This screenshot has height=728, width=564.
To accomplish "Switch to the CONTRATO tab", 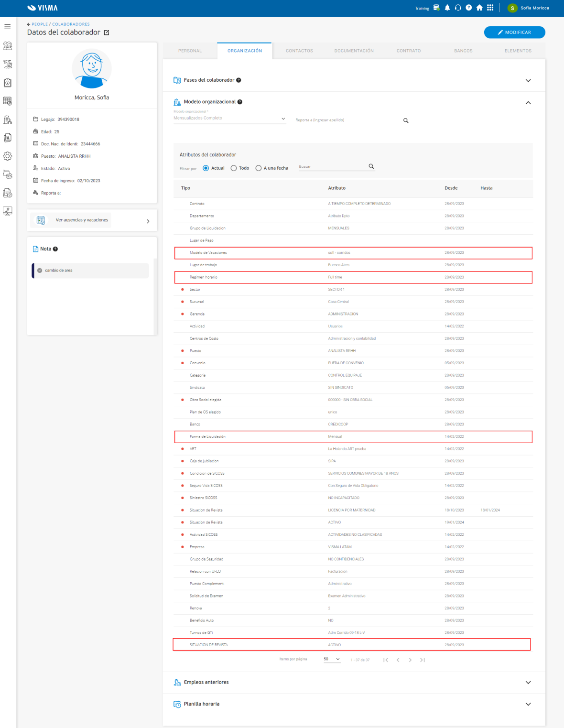I will (x=408, y=50).
